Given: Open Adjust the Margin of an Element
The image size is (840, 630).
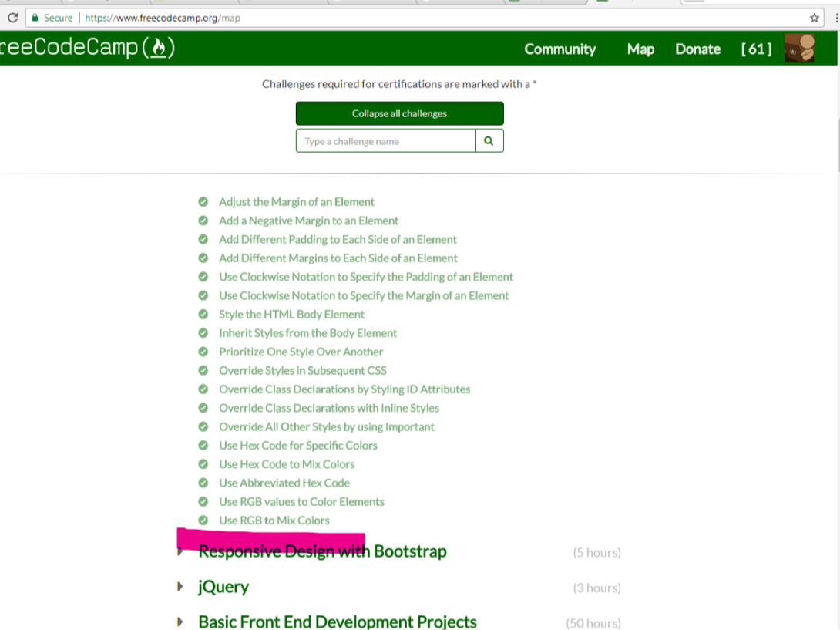Looking at the screenshot, I should click(x=296, y=201).
